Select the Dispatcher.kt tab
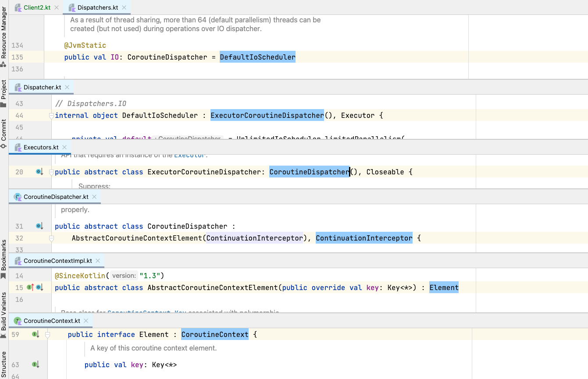Image resolution: width=588 pixels, height=379 pixels. [x=41, y=87]
